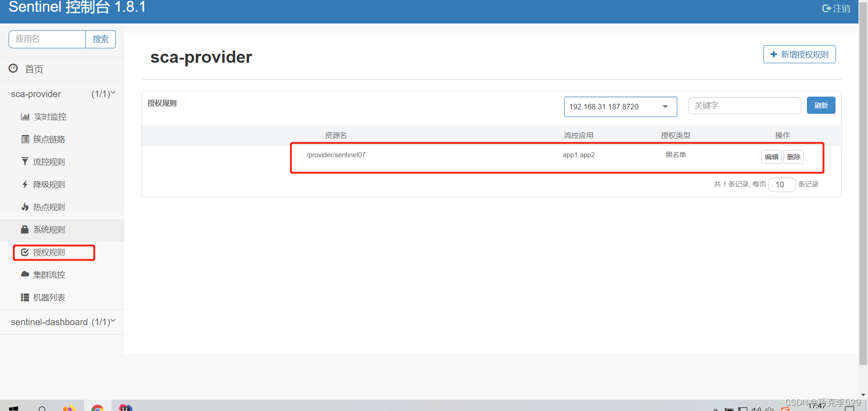Click the 注销 logout icon
The height and width of the screenshot is (411, 868).
[826, 9]
